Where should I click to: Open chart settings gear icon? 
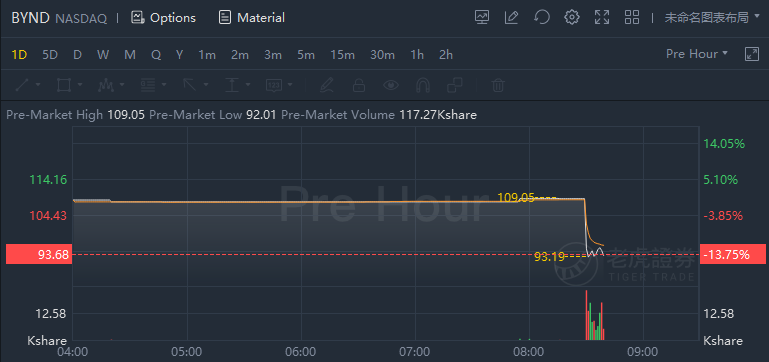571,18
